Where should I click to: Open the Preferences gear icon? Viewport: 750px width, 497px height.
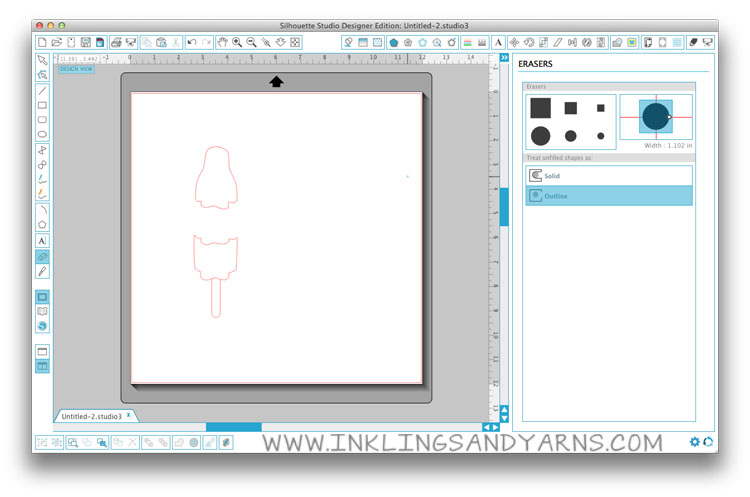point(695,442)
